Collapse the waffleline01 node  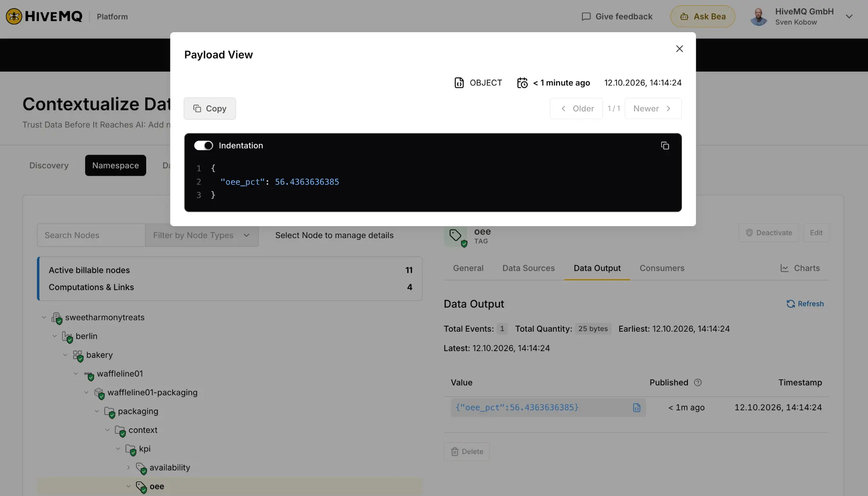point(76,374)
